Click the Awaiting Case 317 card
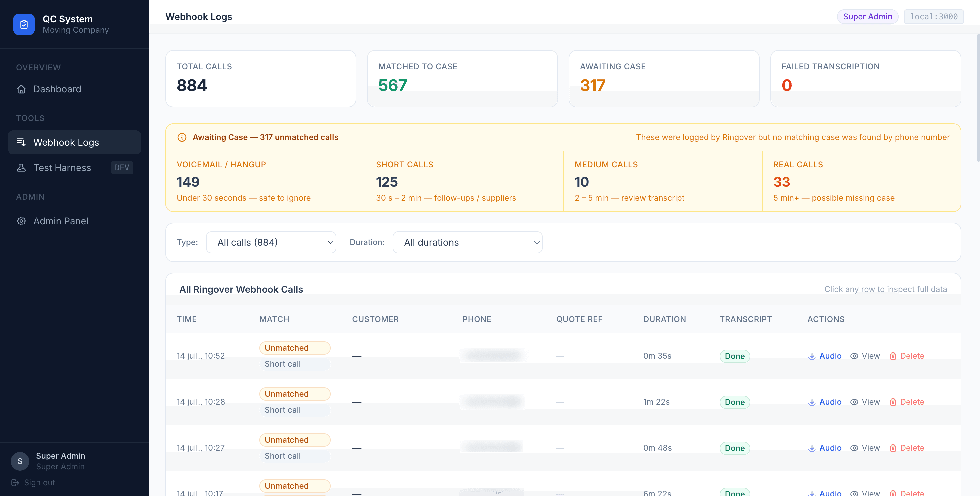The image size is (980, 496). [664, 79]
